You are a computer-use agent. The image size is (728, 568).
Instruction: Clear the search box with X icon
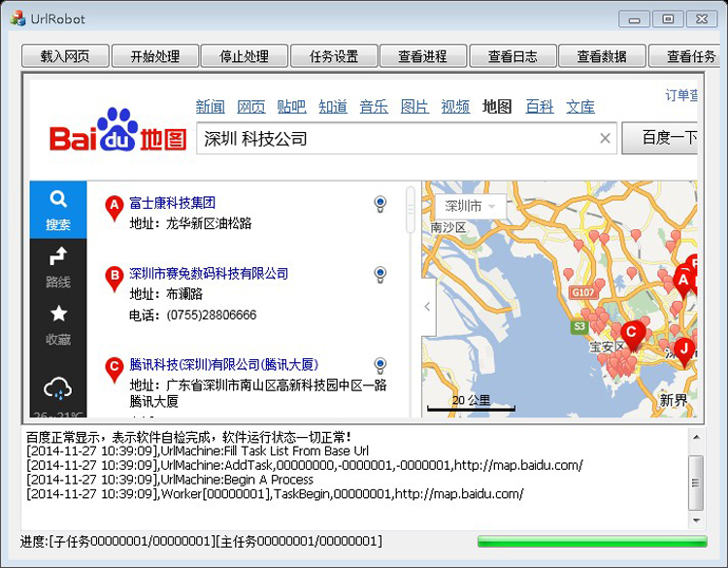(x=605, y=139)
